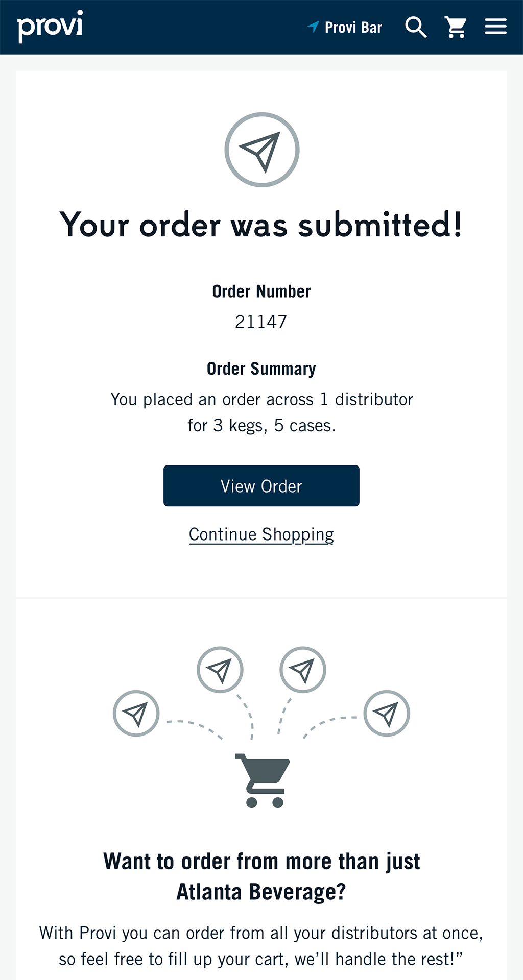Open the hamburger menu
The height and width of the screenshot is (980, 523).
point(495,27)
